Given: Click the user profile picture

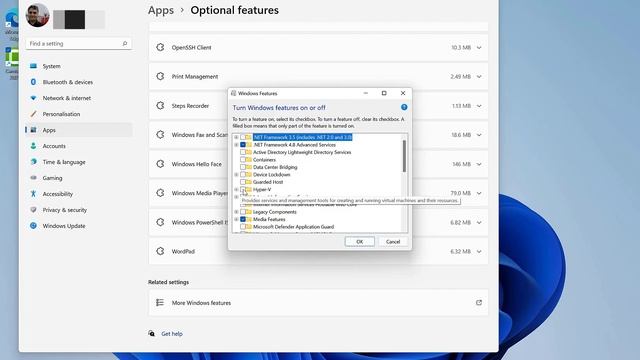Looking at the screenshot, I should click(37, 16).
